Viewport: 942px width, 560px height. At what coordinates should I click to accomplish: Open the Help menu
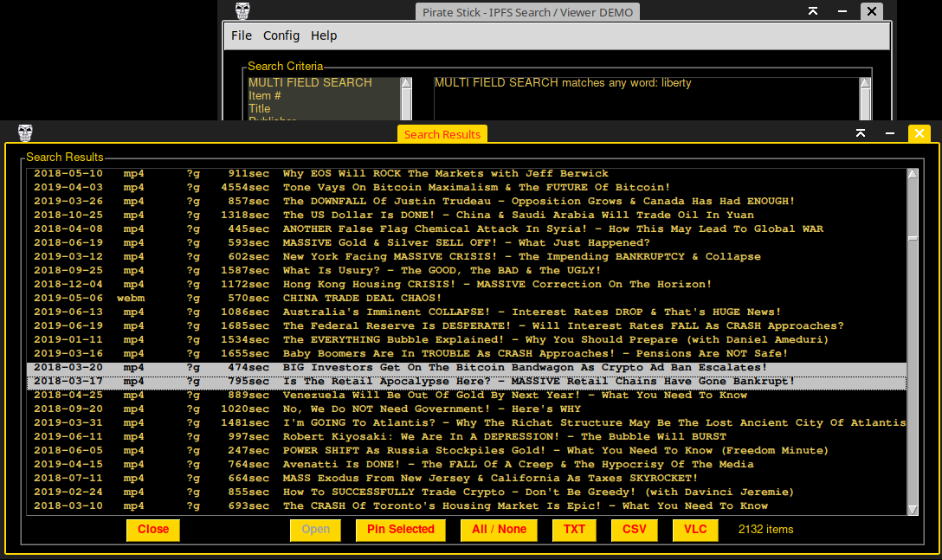coord(324,35)
